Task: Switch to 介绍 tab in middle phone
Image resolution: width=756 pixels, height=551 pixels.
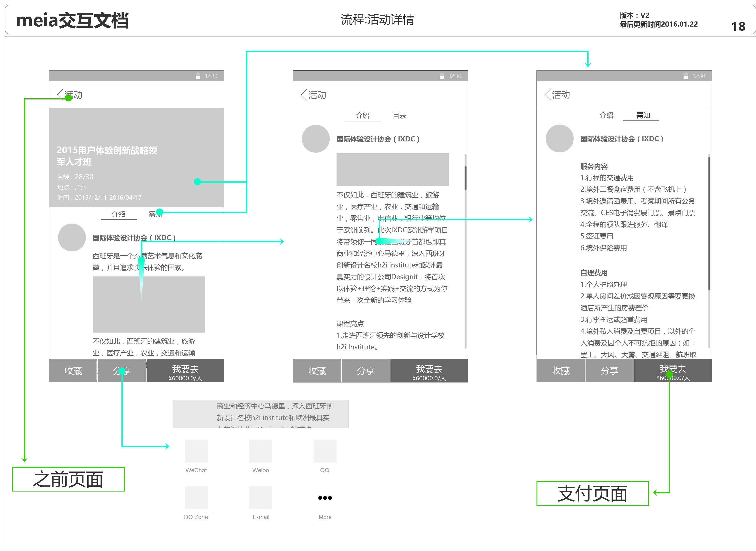Action: (x=363, y=115)
